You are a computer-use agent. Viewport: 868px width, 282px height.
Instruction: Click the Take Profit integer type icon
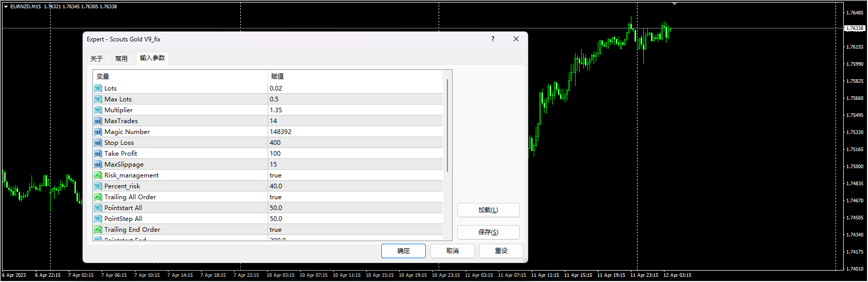(98, 154)
